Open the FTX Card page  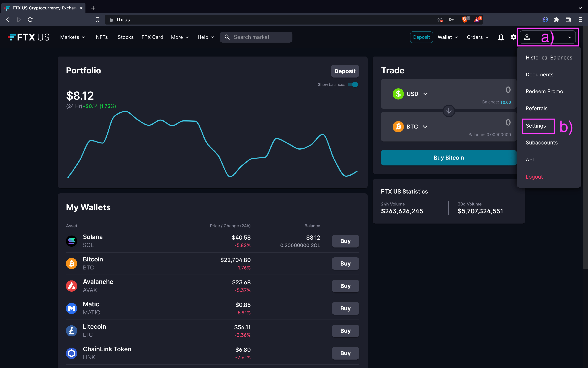click(152, 37)
